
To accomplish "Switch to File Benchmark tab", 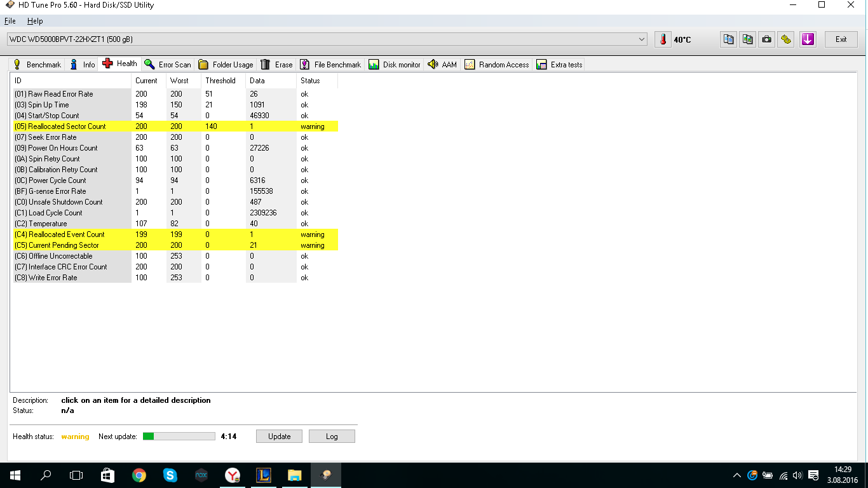I will coord(330,64).
